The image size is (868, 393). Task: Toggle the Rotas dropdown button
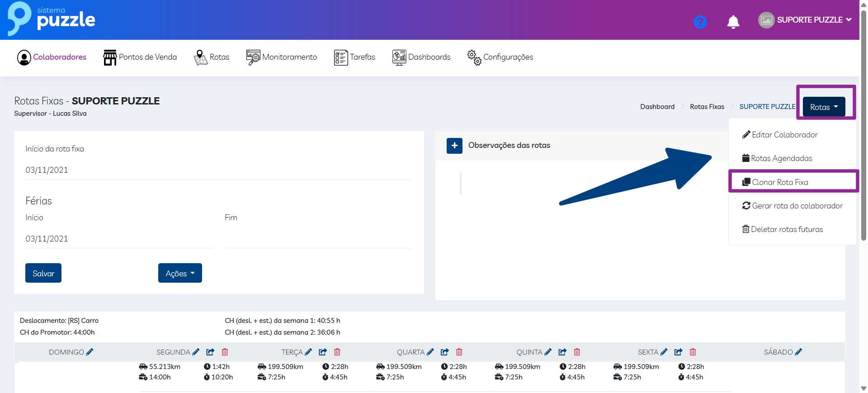[824, 107]
